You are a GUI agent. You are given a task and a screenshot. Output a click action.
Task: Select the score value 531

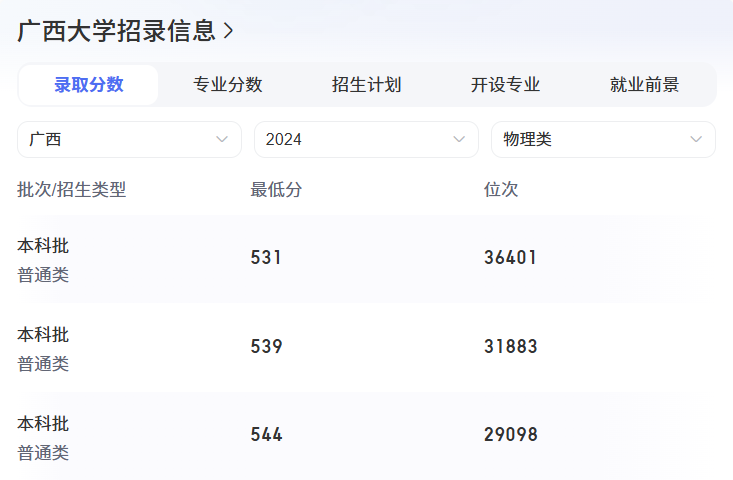[x=266, y=258]
